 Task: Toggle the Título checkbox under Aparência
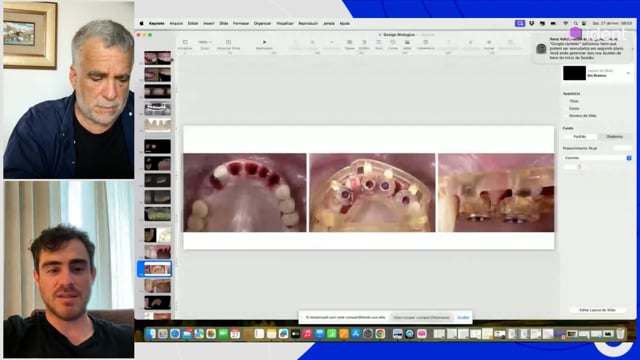click(x=566, y=101)
